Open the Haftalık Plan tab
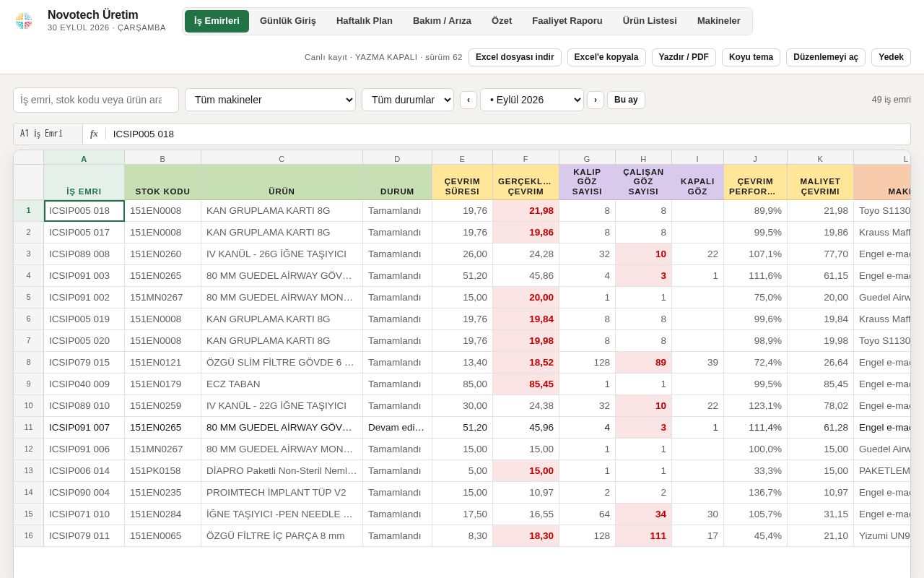 point(365,21)
